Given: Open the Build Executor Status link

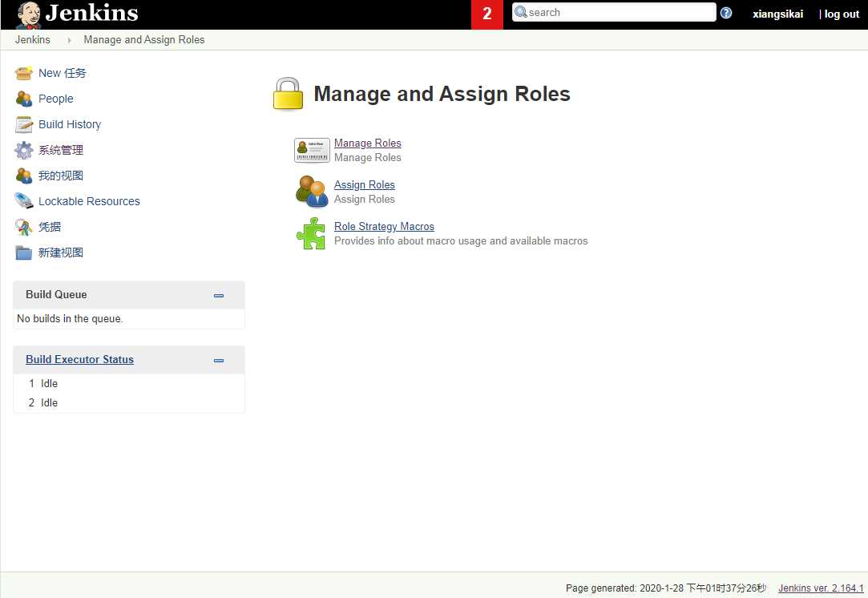Looking at the screenshot, I should click(79, 359).
